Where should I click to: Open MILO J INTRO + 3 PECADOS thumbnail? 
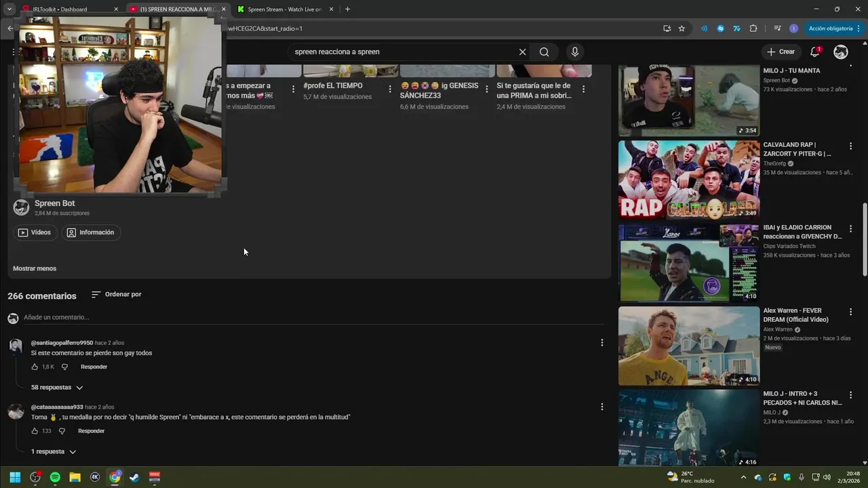(x=688, y=428)
